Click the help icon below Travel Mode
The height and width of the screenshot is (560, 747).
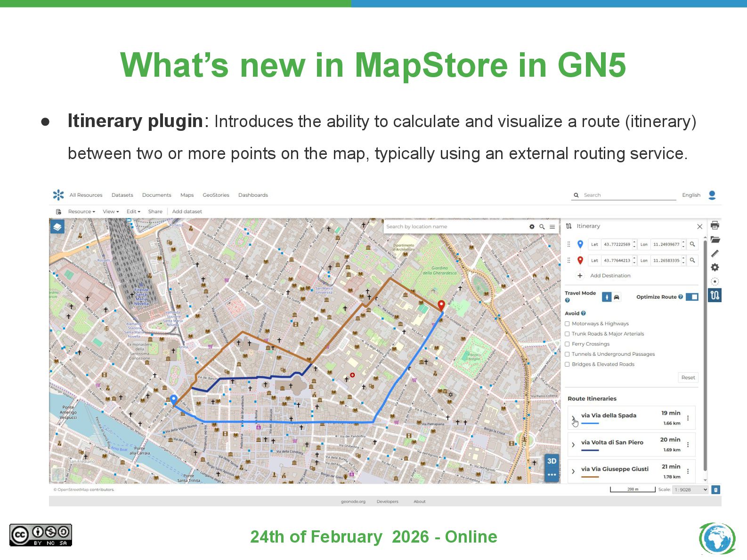(x=568, y=300)
